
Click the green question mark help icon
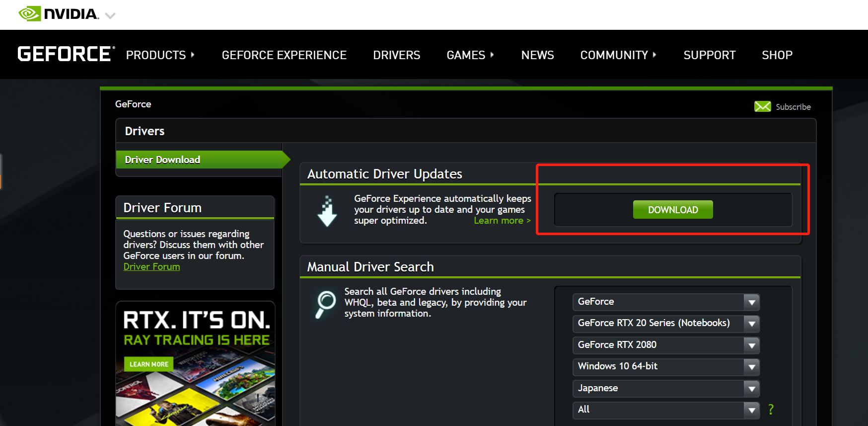(x=771, y=410)
